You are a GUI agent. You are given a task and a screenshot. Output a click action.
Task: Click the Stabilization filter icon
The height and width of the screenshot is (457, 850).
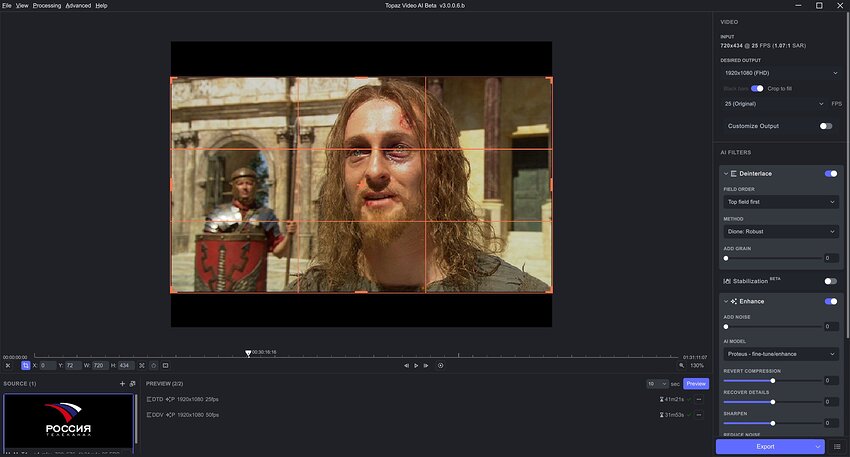tap(727, 281)
